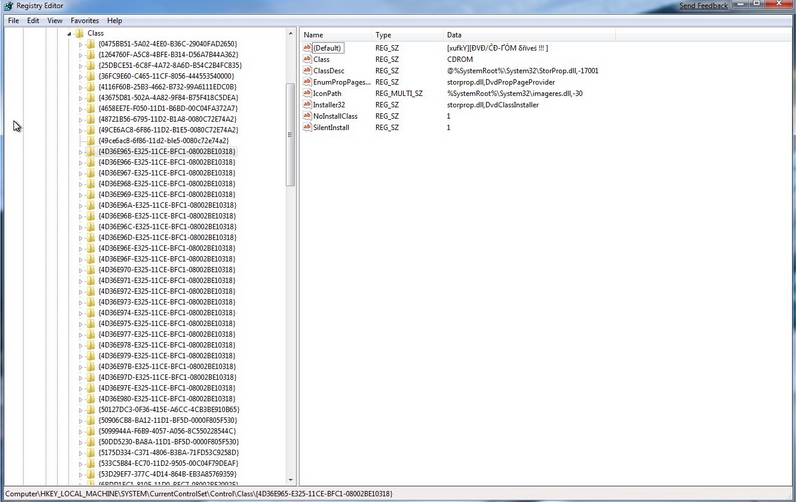Click the folder icon of the Class key
This screenshot has height=502, width=796.
click(80, 33)
